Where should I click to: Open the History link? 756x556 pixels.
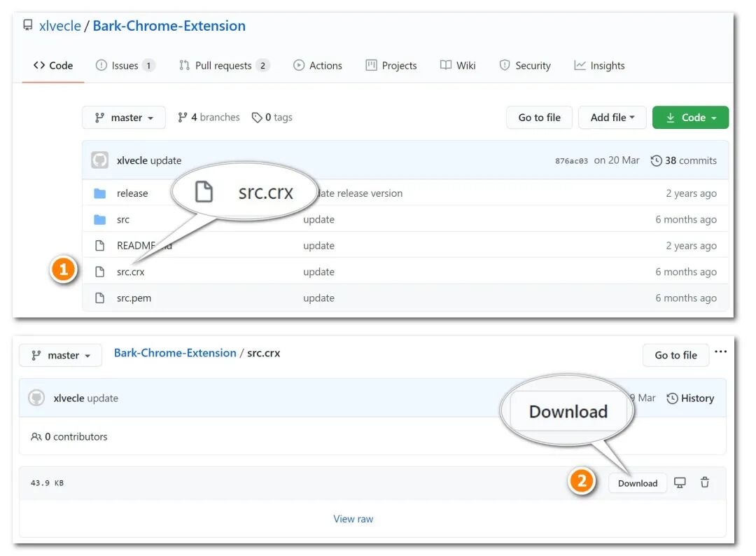690,398
